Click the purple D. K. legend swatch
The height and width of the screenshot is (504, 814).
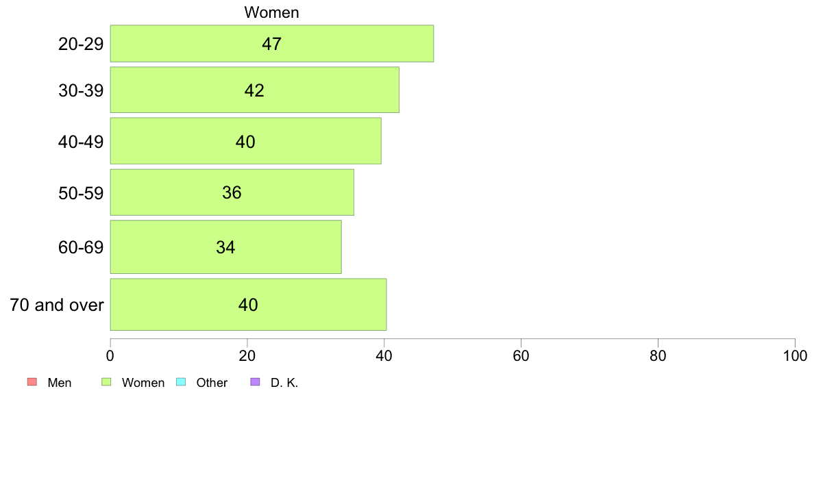pos(255,382)
